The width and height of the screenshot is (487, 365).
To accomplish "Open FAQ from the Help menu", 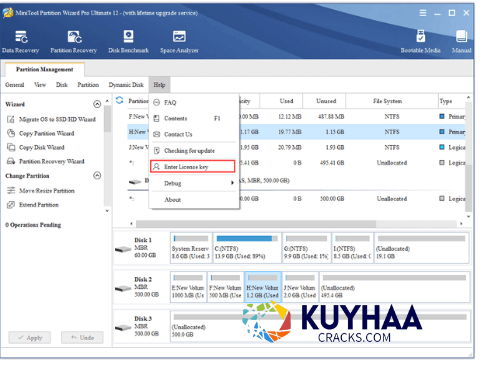I will coord(194,103).
